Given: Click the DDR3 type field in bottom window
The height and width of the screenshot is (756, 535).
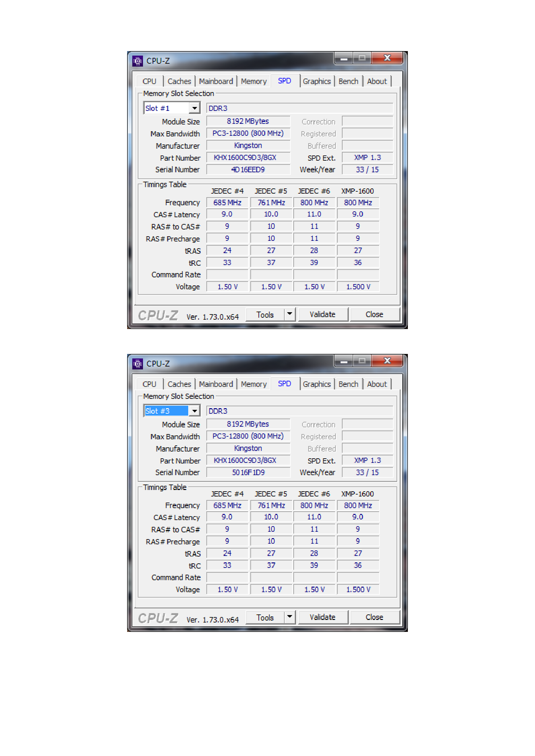Looking at the screenshot, I should [300, 411].
